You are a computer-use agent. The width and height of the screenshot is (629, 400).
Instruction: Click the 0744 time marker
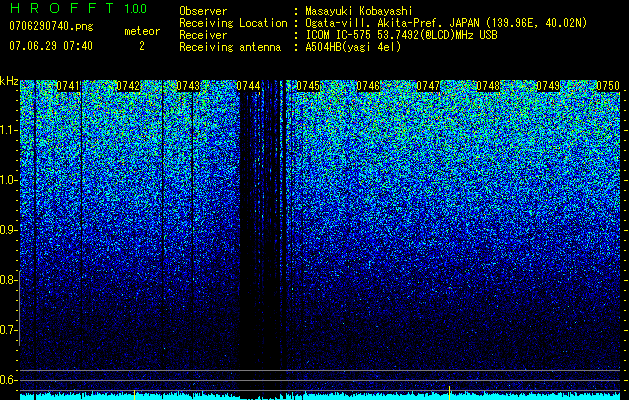(248, 86)
